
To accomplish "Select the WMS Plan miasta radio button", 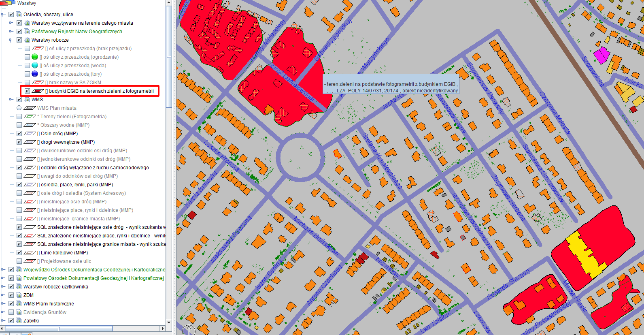I will point(19,108).
